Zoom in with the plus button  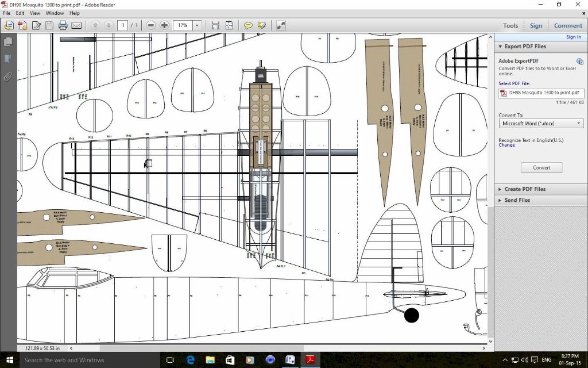pyautogui.click(x=164, y=25)
